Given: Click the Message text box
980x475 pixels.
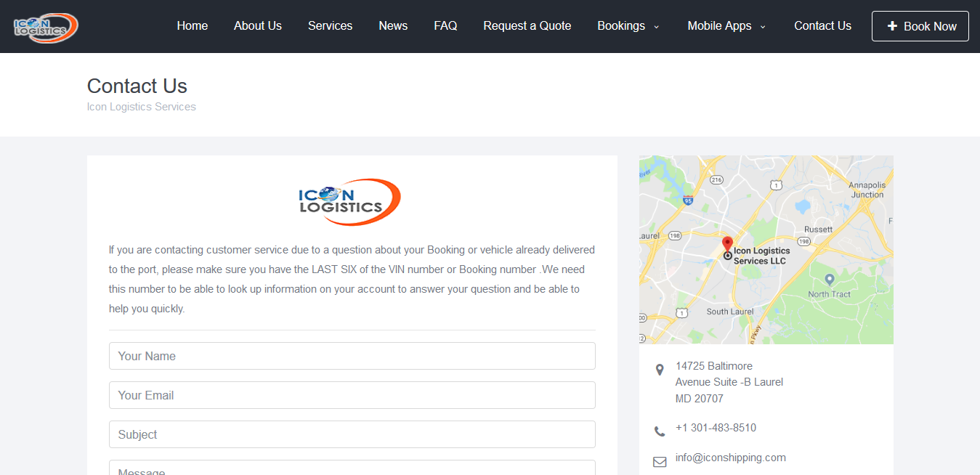Looking at the screenshot, I should (352, 469).
